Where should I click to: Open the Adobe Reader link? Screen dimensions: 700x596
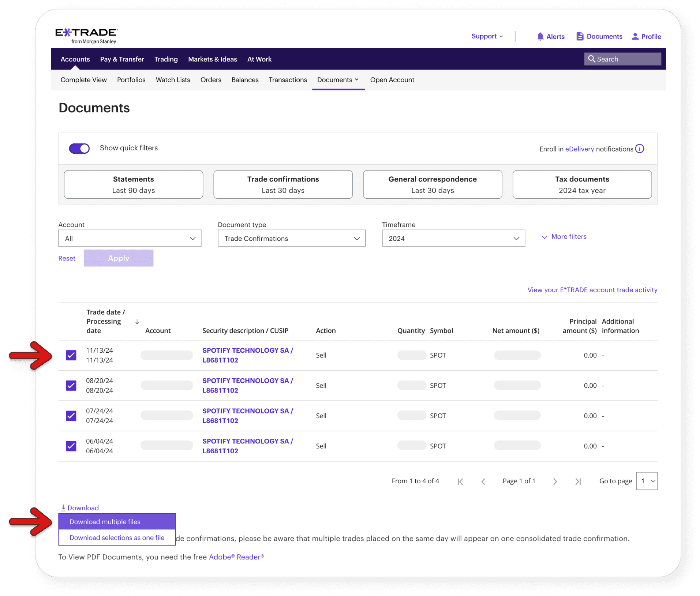click(236, 557)
